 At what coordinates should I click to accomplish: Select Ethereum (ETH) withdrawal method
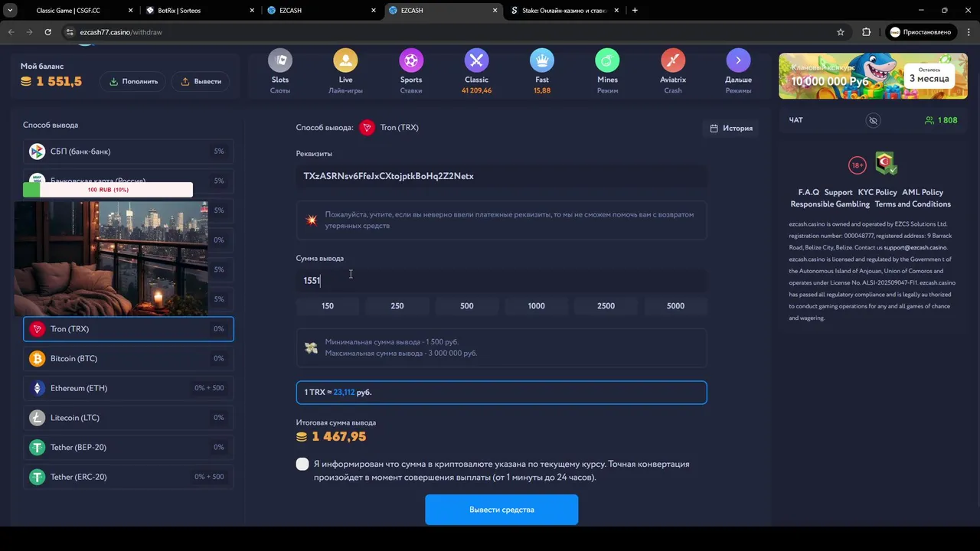click(129, 388)
